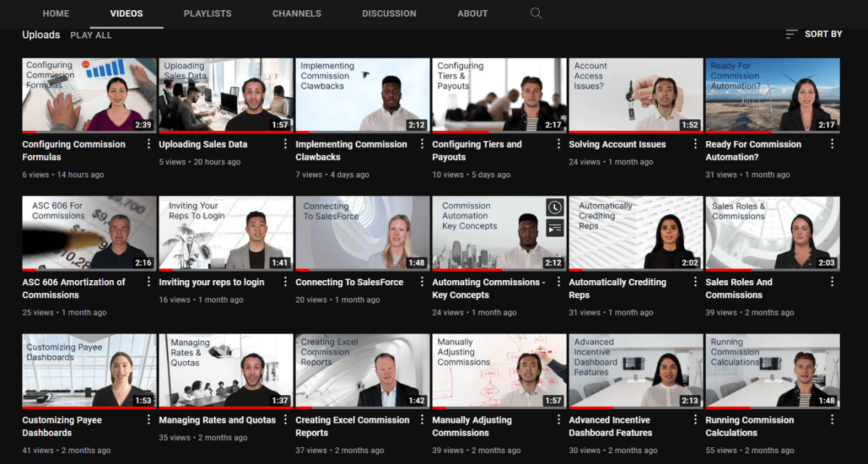This screenshot has height=464, width=868.
Task: Open the SORT BY dropdown
Action: (822, 33)
